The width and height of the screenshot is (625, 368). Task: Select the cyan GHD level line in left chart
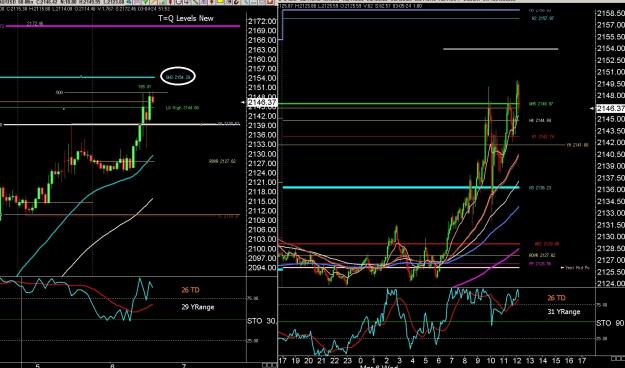77,77
